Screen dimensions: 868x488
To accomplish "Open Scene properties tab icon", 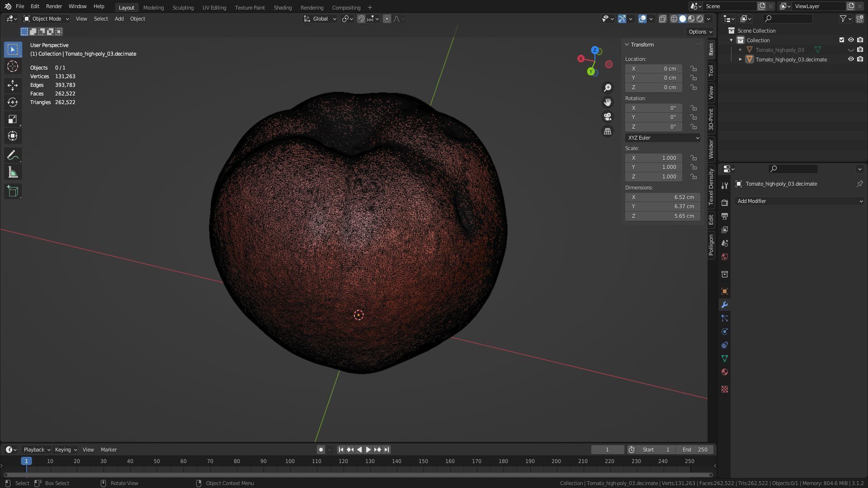I will tap(725, 243).
